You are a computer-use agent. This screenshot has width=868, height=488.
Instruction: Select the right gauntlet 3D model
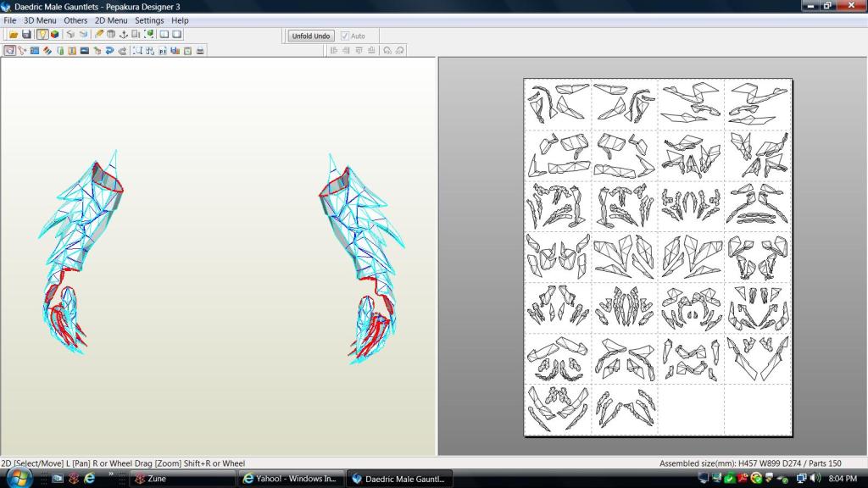(x=363, y=258)
